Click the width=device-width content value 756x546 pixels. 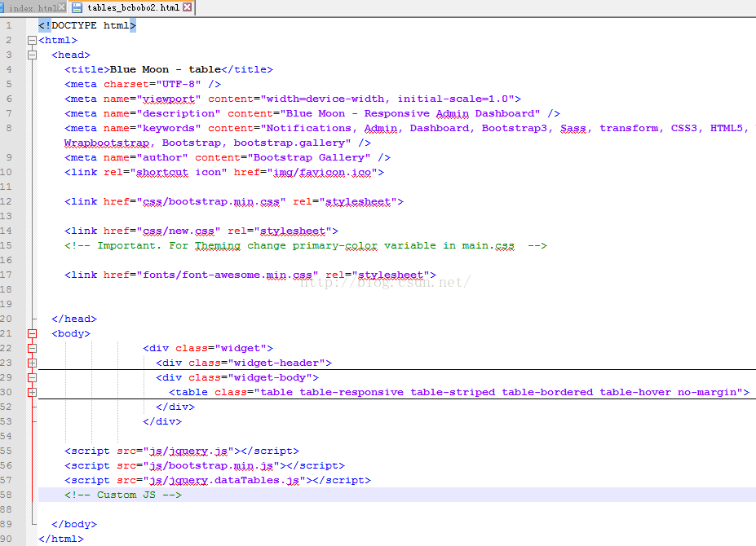(387, 99)
